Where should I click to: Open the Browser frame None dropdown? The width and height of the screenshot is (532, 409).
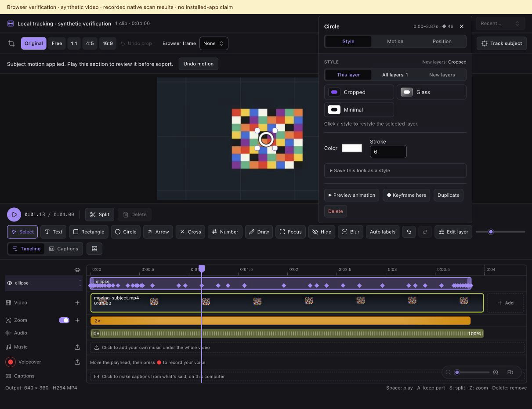coord(214,43)
